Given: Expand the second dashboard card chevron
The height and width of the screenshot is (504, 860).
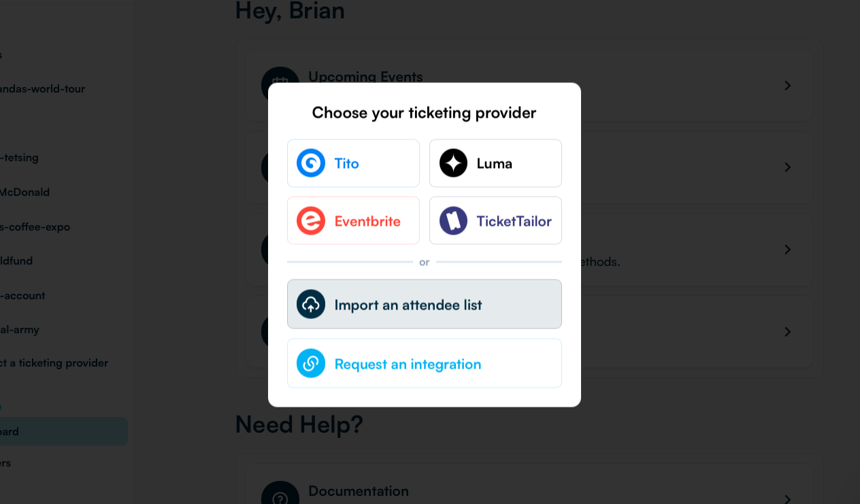Looking at the screenshot, I should click(x=787, y=167).
